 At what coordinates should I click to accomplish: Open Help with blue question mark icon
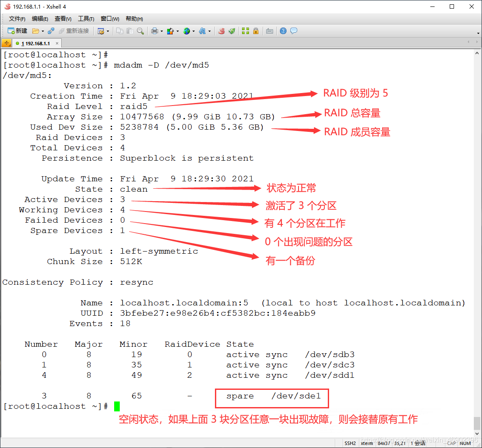point(283,31)
